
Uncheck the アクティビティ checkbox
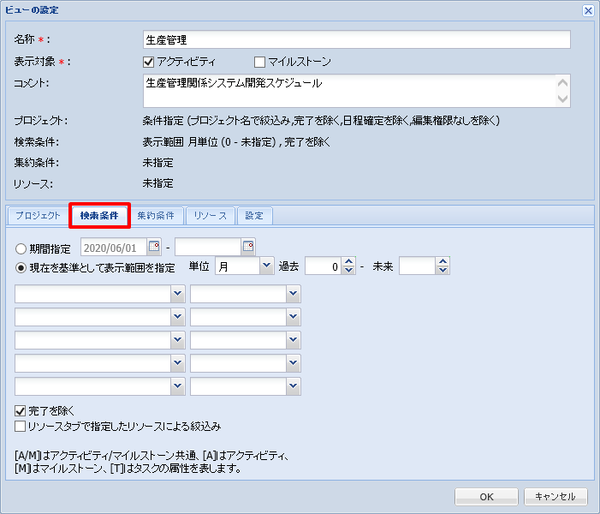[148, 62]
